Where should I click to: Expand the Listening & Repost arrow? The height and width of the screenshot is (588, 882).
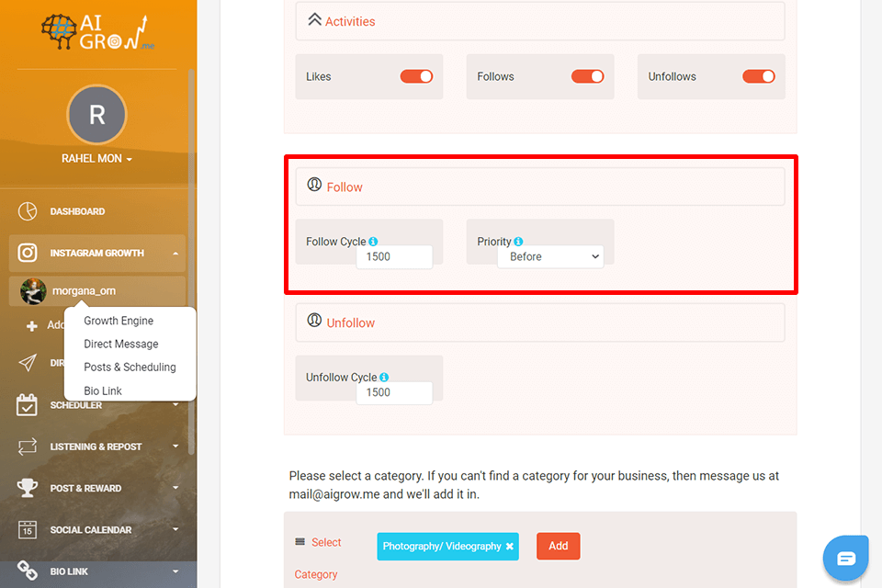pyautogui.click(x=175, y=447)
